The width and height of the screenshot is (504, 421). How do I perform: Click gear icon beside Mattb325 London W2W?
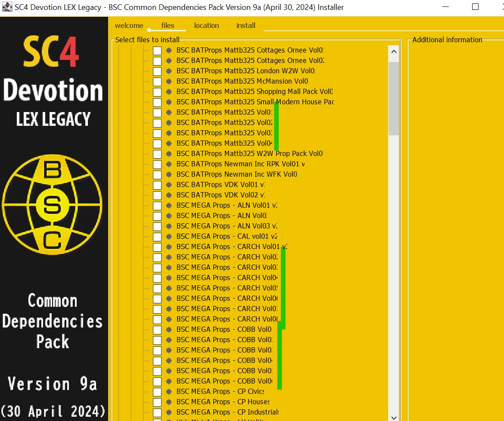(x=169, y=71)
